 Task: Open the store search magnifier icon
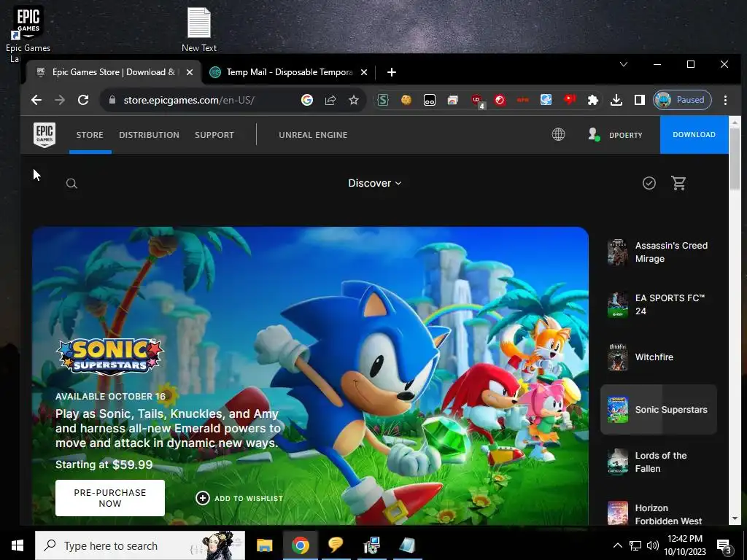[71, 183]
